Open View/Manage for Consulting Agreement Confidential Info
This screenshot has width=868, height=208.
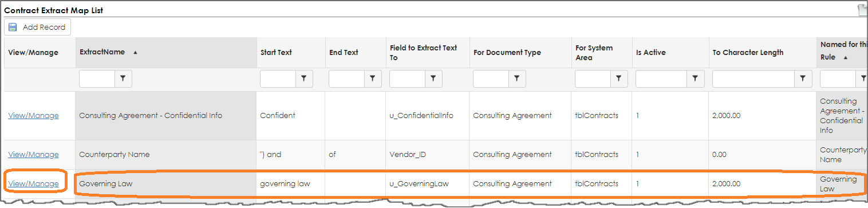33,115
